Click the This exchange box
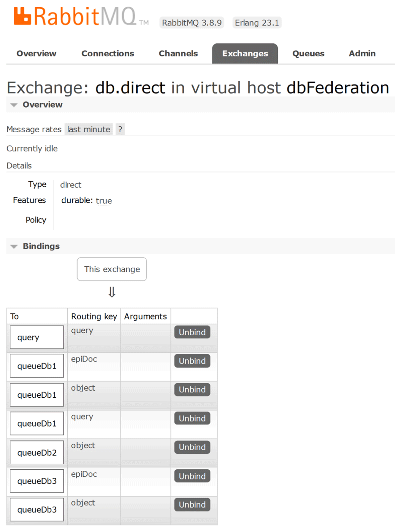Viewport: 402px width, 532px height. click(112, 269)
